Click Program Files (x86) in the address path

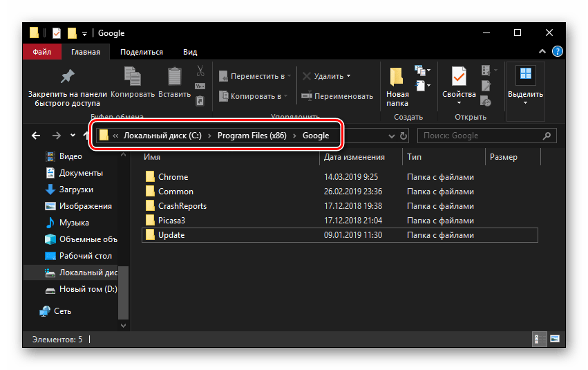click(x=252, y=136)
